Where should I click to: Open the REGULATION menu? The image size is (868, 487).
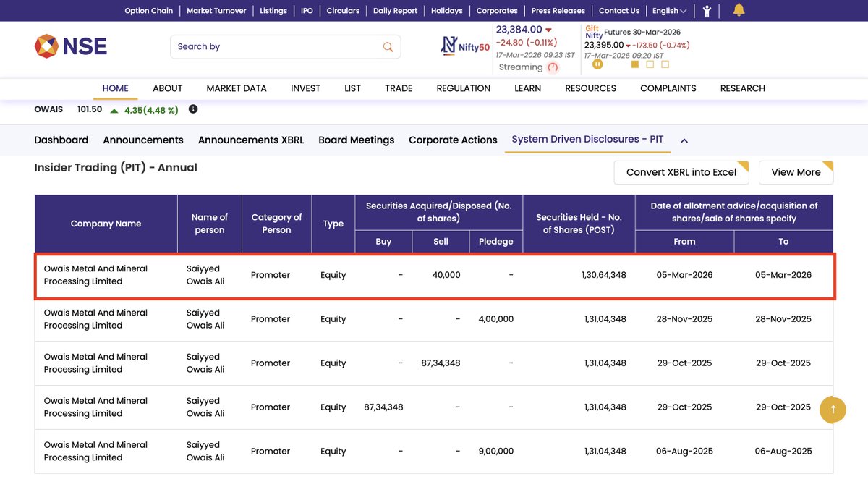point(464,88)
